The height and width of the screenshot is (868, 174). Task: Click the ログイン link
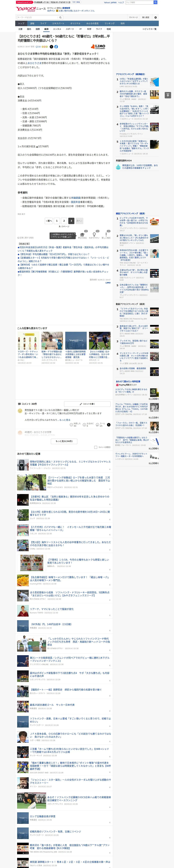[x=51, y=11]
